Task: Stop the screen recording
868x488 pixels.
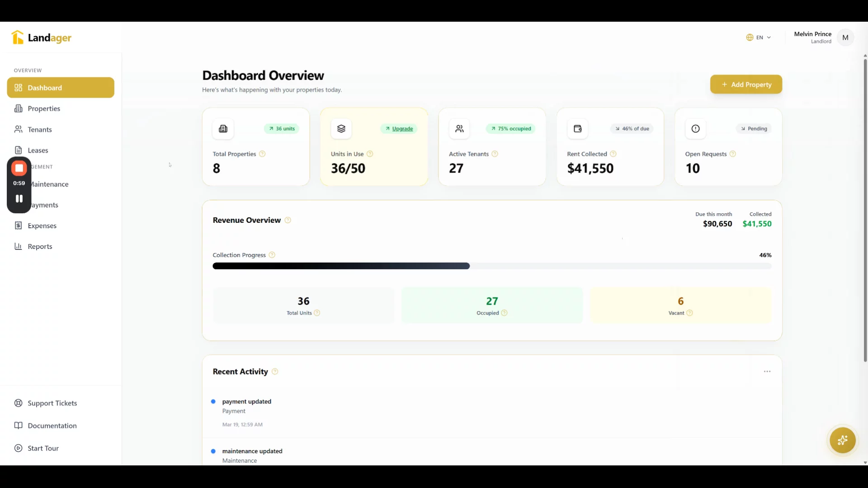Action: 19,168
